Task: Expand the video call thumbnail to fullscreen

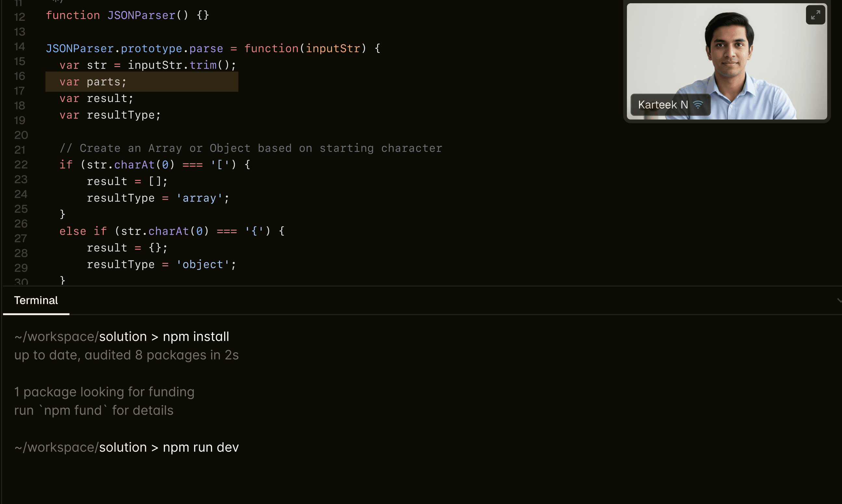Action: (815, 15)
